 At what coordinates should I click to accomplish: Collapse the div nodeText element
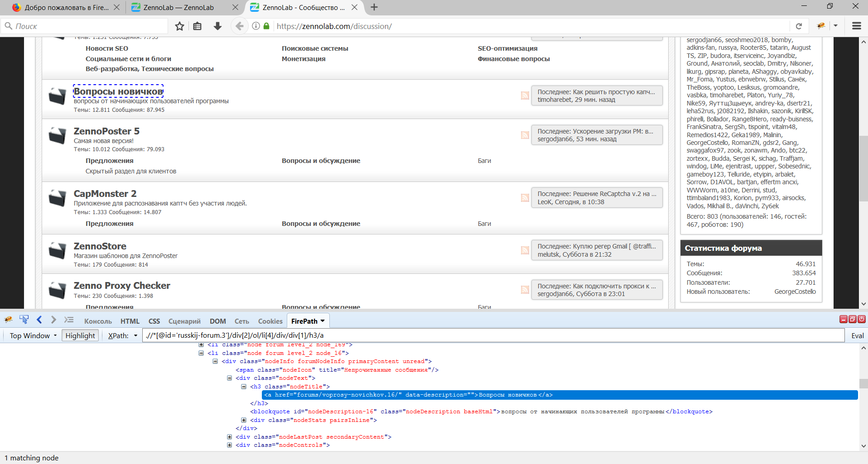[229, 378]
